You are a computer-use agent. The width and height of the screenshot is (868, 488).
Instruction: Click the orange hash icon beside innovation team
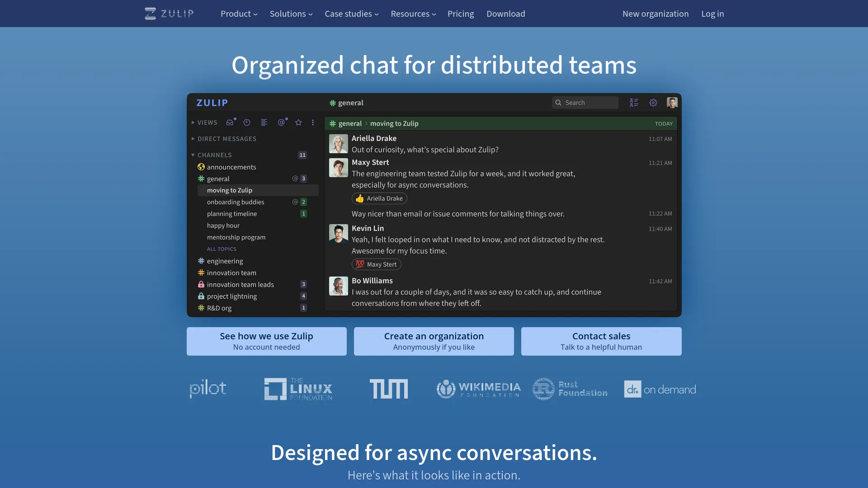coord(201,273)
